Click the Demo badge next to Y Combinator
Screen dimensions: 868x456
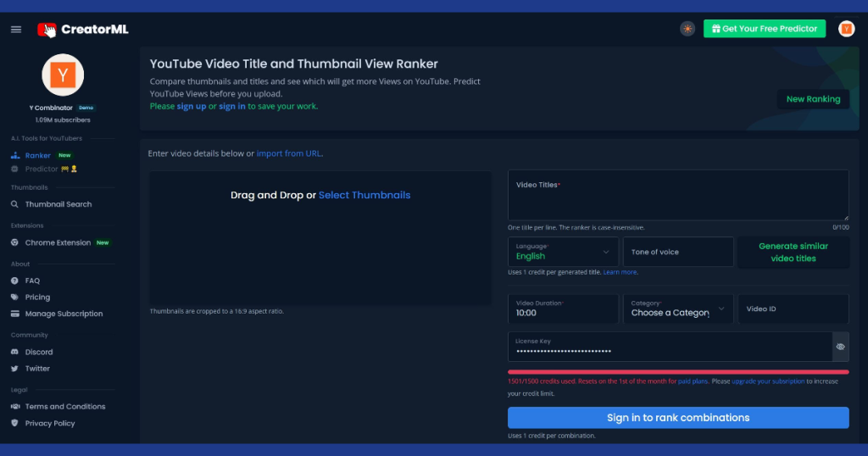(86, 108)
